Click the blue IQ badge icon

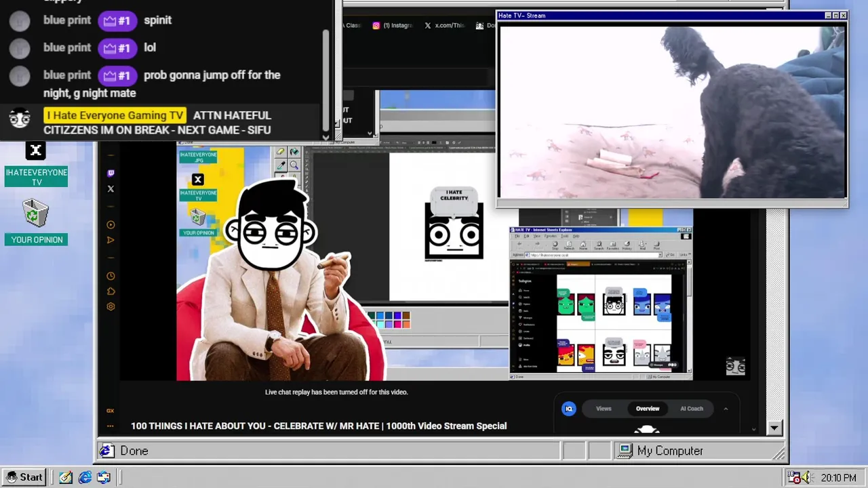(x=569, y=409)
